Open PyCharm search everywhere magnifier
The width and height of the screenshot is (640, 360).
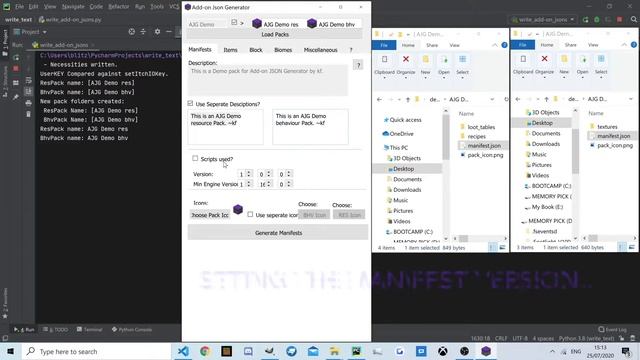633,19
